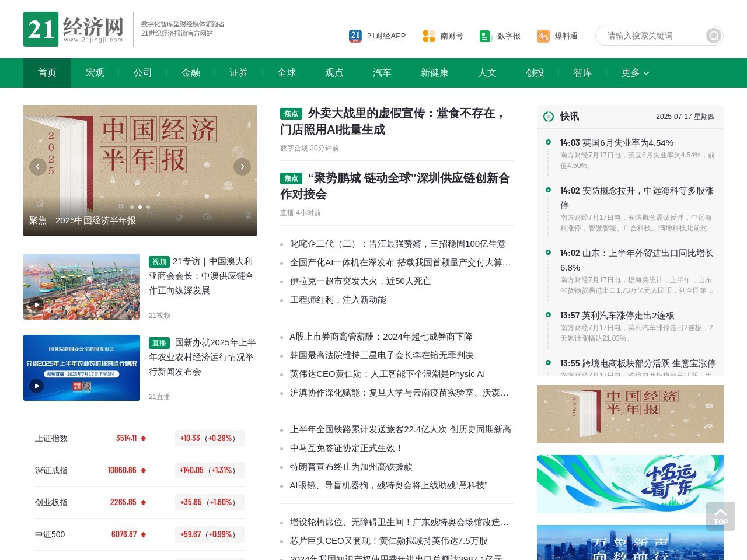The height and width of the screenshot is (560, 747).
Task: Open the 21财经APP icon
Action: pos(355,36)
